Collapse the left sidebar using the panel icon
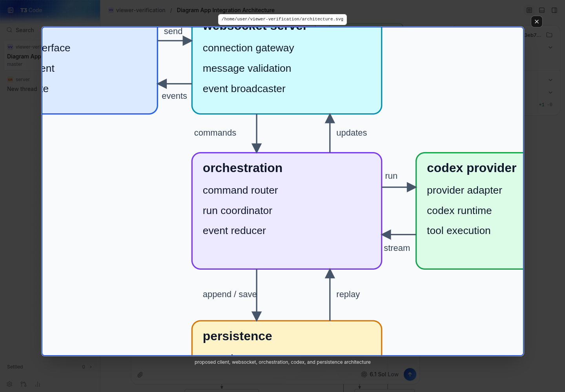Screen dimensions: 565x392 (11, 10)
